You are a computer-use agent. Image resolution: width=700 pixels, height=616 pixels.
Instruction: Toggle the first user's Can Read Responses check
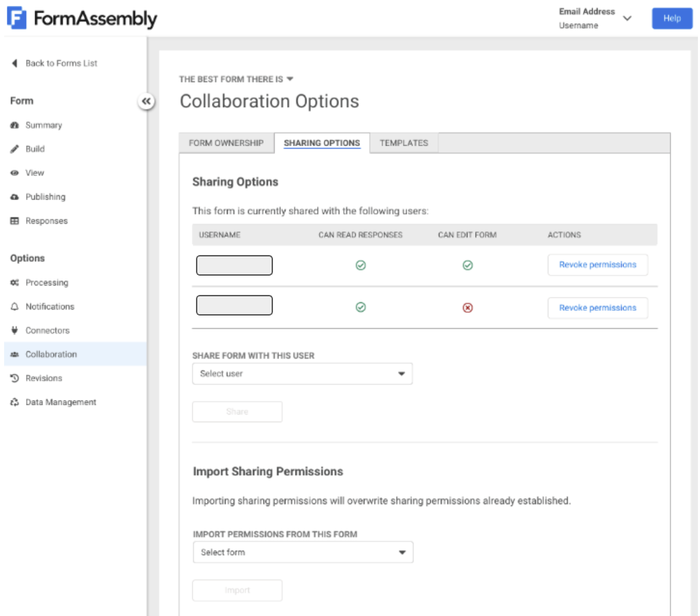360,265
